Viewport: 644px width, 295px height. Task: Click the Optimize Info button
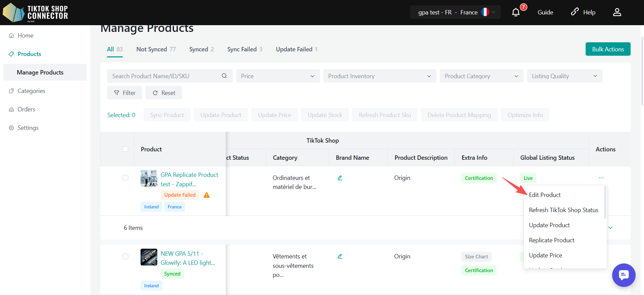click(525, 115)
